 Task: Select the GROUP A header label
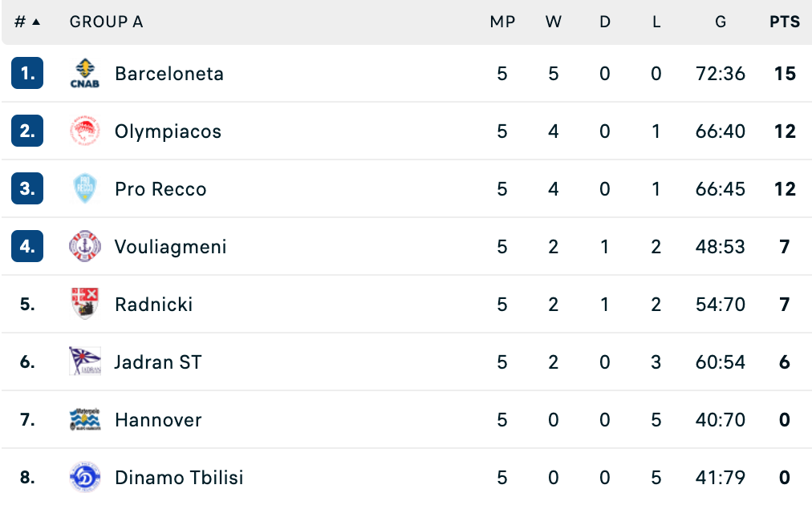point(106,22)
